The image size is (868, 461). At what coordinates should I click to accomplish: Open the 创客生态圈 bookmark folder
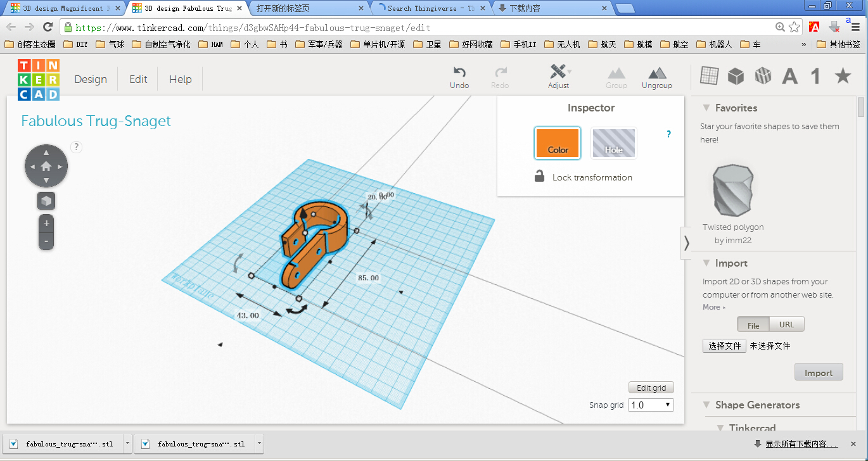(x=30, y=44)
